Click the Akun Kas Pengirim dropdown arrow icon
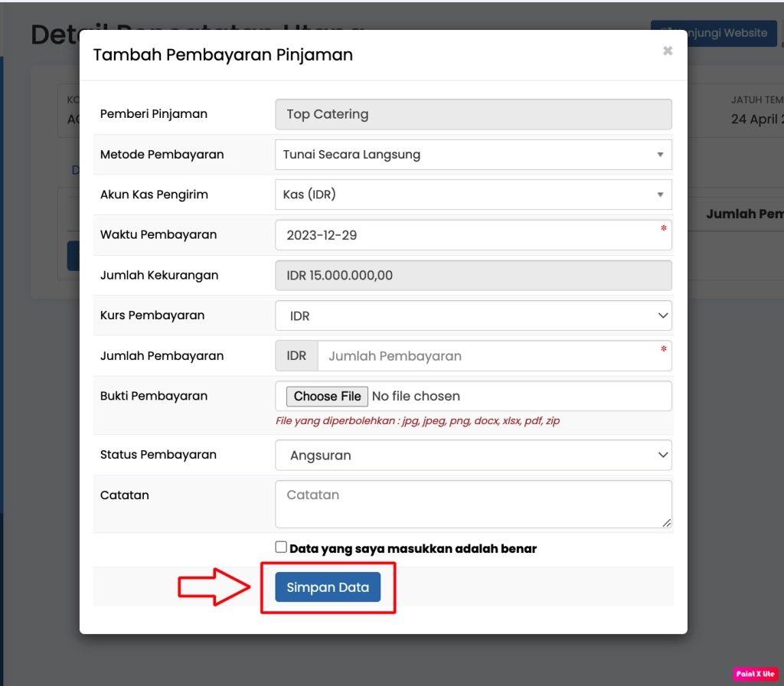784x686 pixels. pyautogui.click(x=660, y=194)
